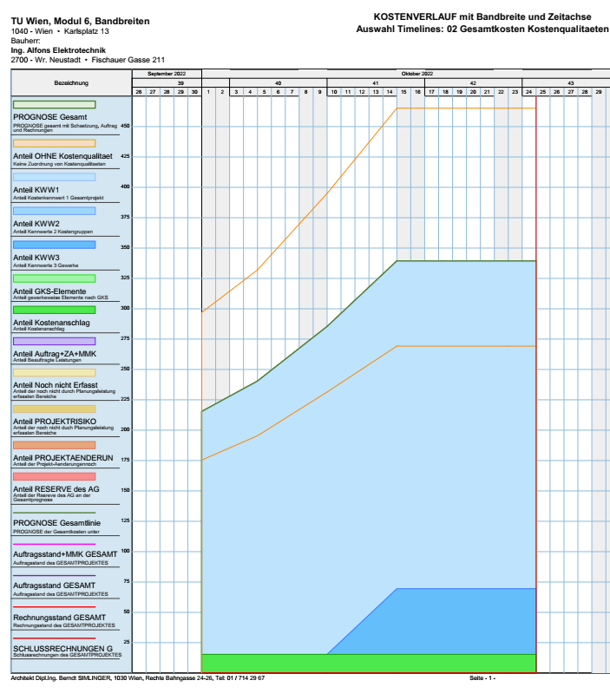Click the green Anteil Kostenanschlag swatch
610x700 pixels.
pos(54,310)
